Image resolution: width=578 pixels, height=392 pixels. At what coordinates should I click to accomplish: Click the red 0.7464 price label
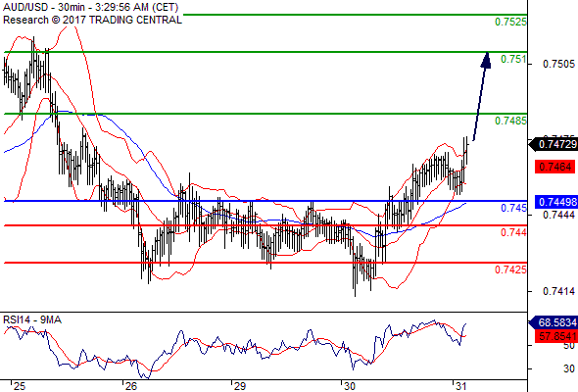555,167
